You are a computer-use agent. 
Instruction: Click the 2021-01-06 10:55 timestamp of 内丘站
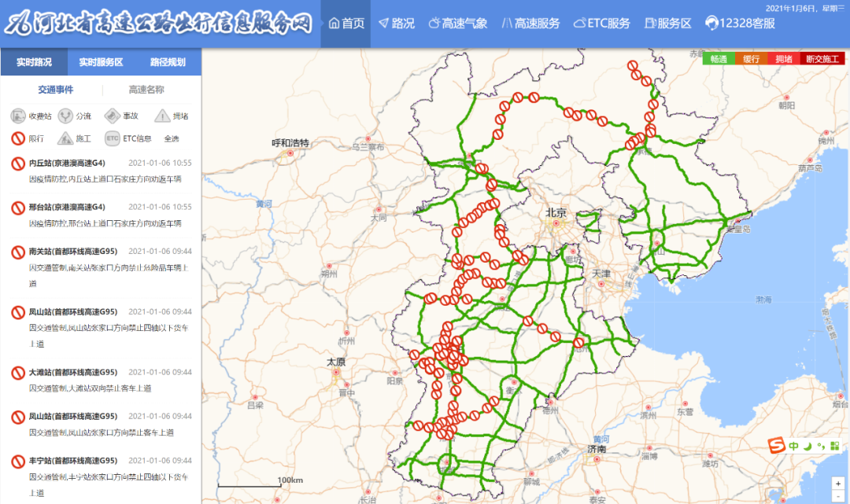(160, 163)
